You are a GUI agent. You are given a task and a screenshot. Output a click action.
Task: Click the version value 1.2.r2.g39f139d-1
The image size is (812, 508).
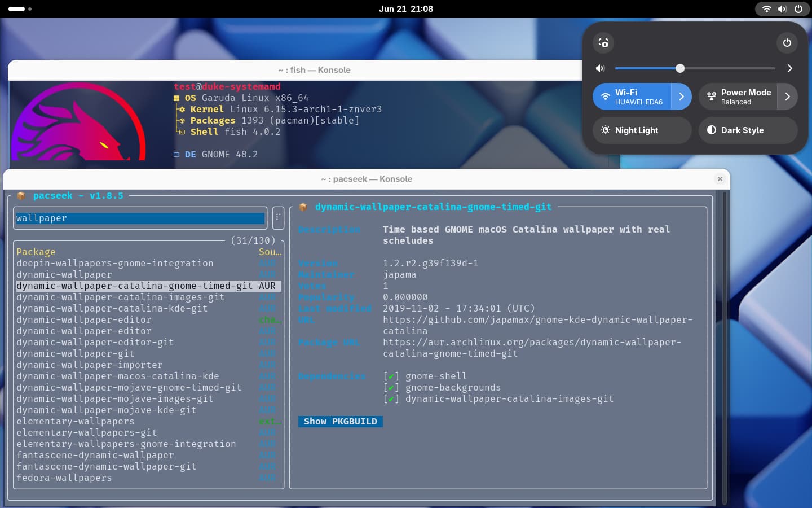pos(430,264)
